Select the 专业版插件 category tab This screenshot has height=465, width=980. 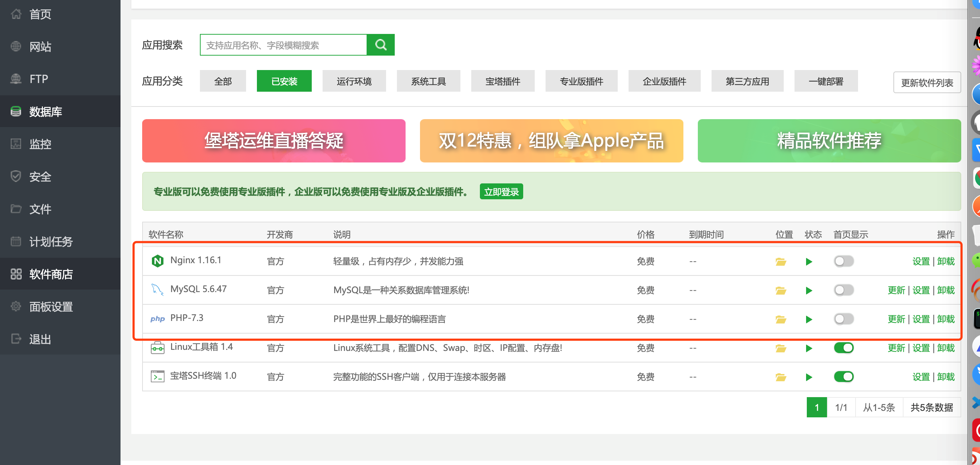pyautogui.click(x=582, y=81)
